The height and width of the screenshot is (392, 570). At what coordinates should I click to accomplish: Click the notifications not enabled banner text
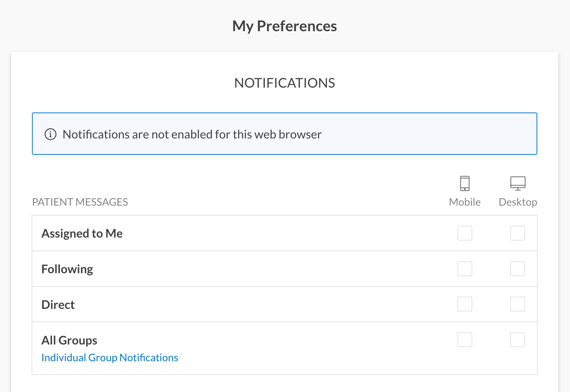pyautogui.click(x=192, y=134)
